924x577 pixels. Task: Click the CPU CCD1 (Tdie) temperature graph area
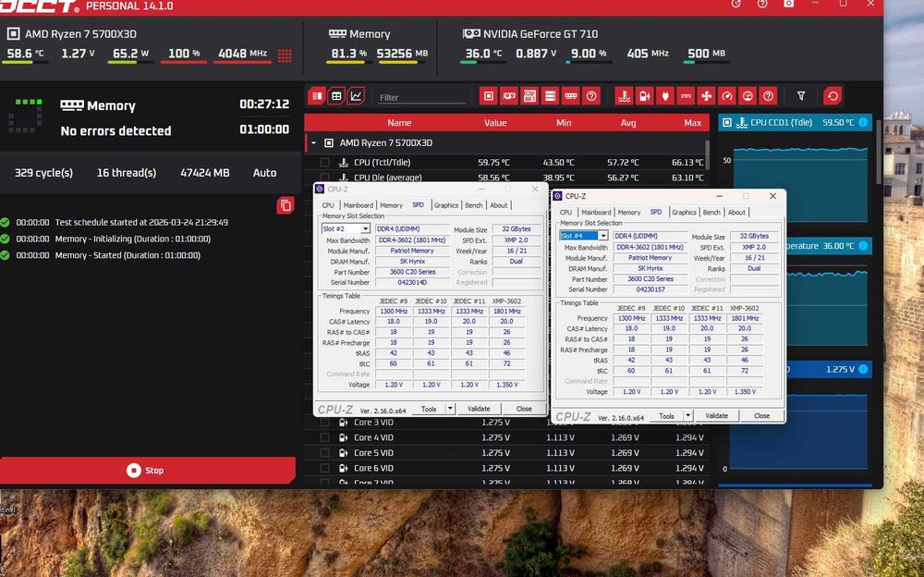click(x=800, y=183)
